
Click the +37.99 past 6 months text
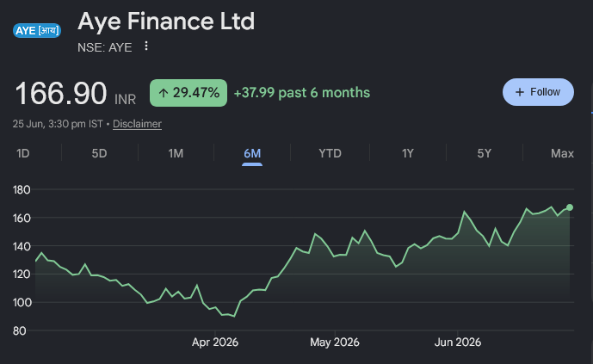302,93
